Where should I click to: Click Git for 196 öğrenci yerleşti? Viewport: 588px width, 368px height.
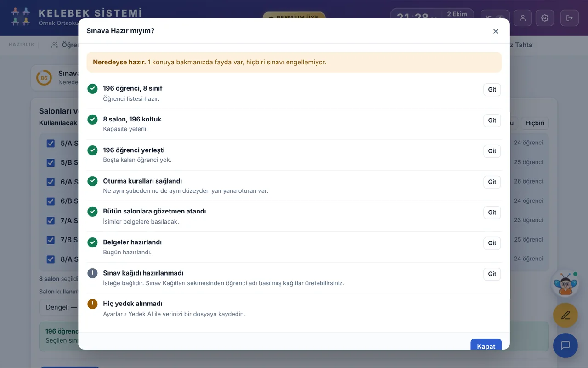(x=492, y=151)
